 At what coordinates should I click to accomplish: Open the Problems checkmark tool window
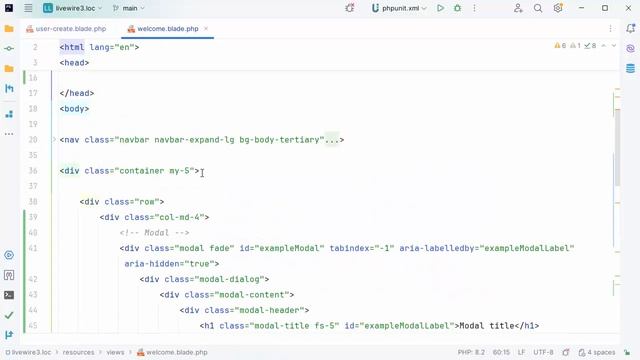tap(9, 315)
